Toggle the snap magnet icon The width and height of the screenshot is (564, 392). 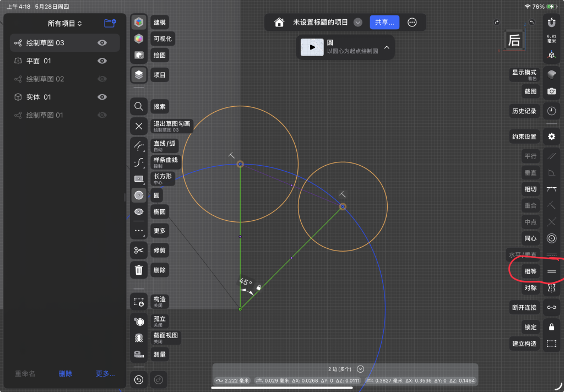pos(551,22)
